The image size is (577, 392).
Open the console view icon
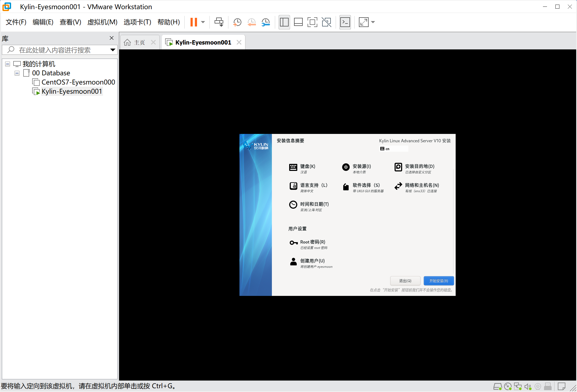tap(345, 22)
